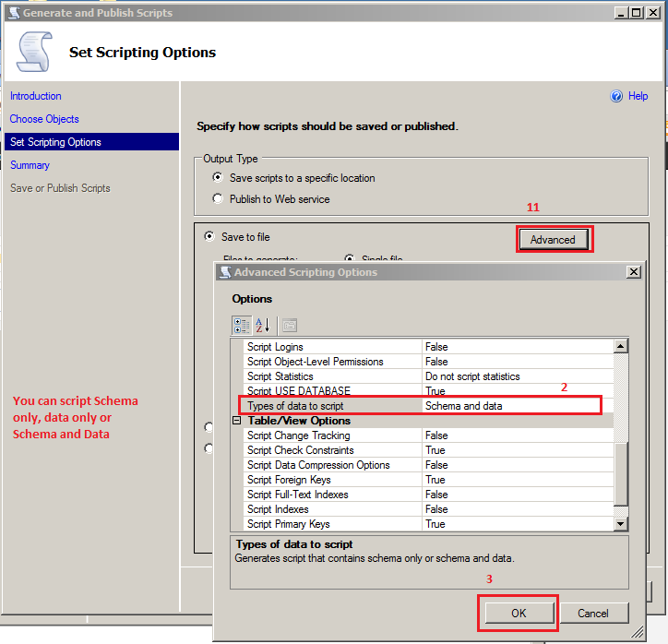Image resolution: width=668 pixels, height=644 pixels.
Task: Click the Advanced button
Action: click(553, 239)
